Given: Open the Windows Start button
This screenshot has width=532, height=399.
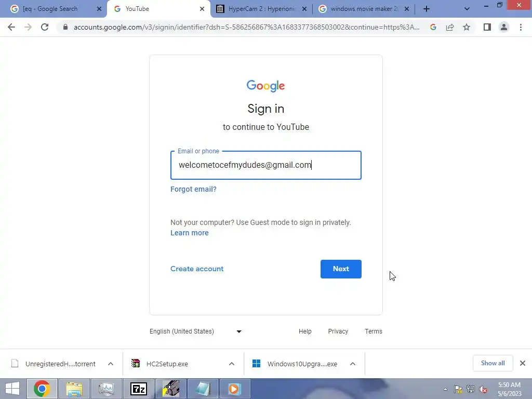Looking at the screenshot, I should [12, 389].
